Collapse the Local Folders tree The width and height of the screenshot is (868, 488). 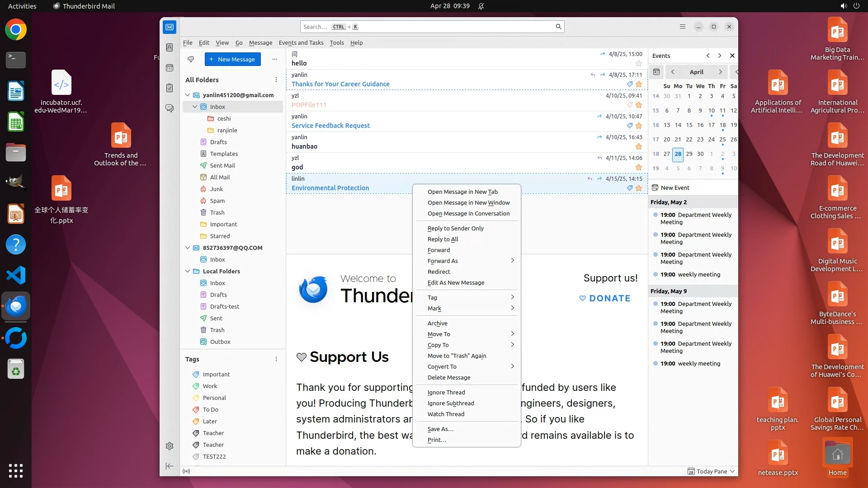coord(188,271)
